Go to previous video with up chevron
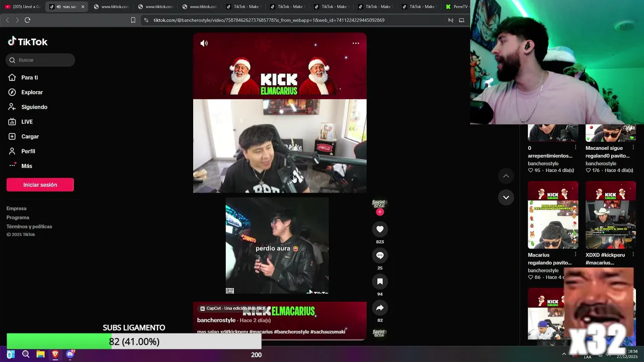The width and height of the screenshot is (644, 362). pyautogui.click(x=506, y=176)
